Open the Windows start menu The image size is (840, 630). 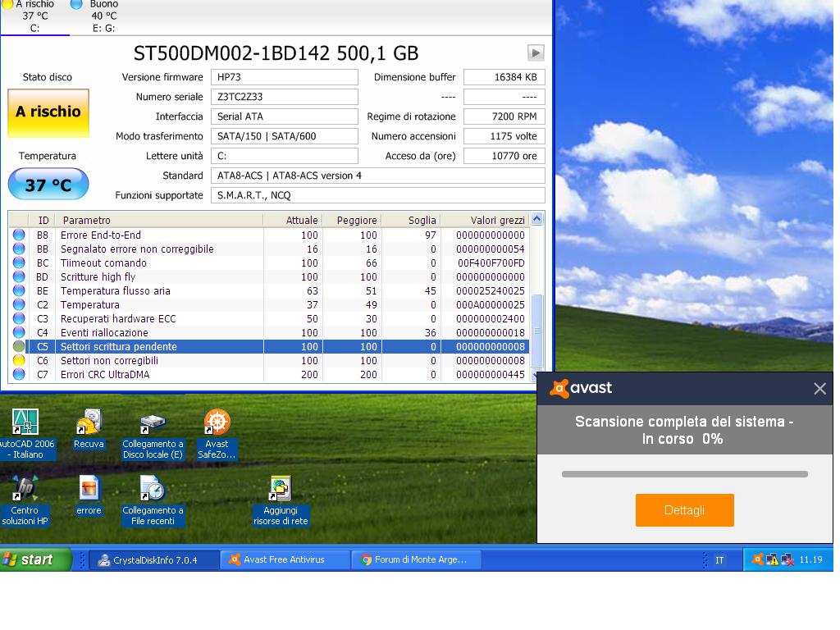pos(30,559)
